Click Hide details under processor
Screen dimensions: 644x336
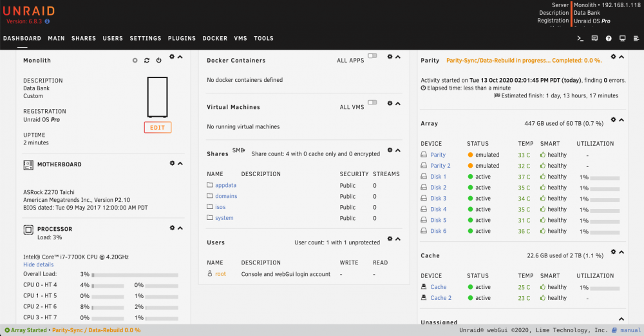click(39, 264)
